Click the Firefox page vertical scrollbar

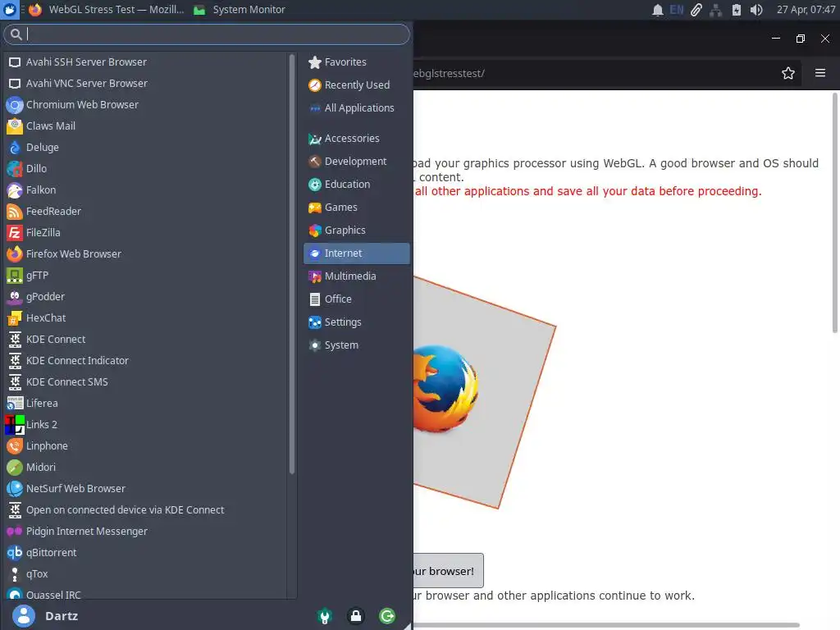pos(834,212)
